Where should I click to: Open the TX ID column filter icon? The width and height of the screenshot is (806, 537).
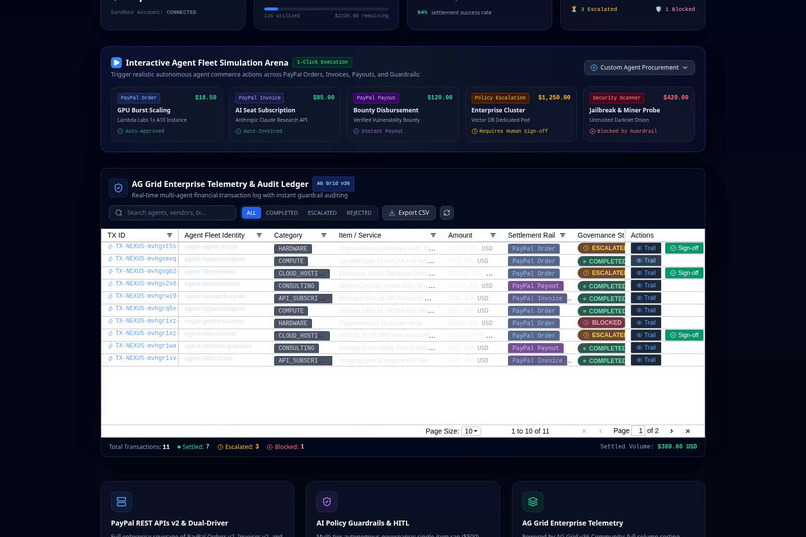point(169,235)
